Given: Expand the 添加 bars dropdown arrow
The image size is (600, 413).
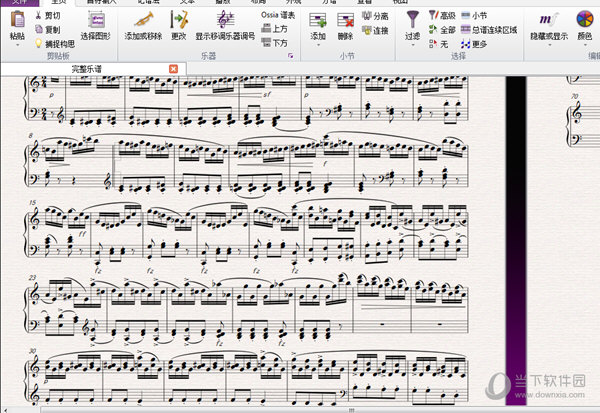Looking at the screenshot, I should 318,45.
